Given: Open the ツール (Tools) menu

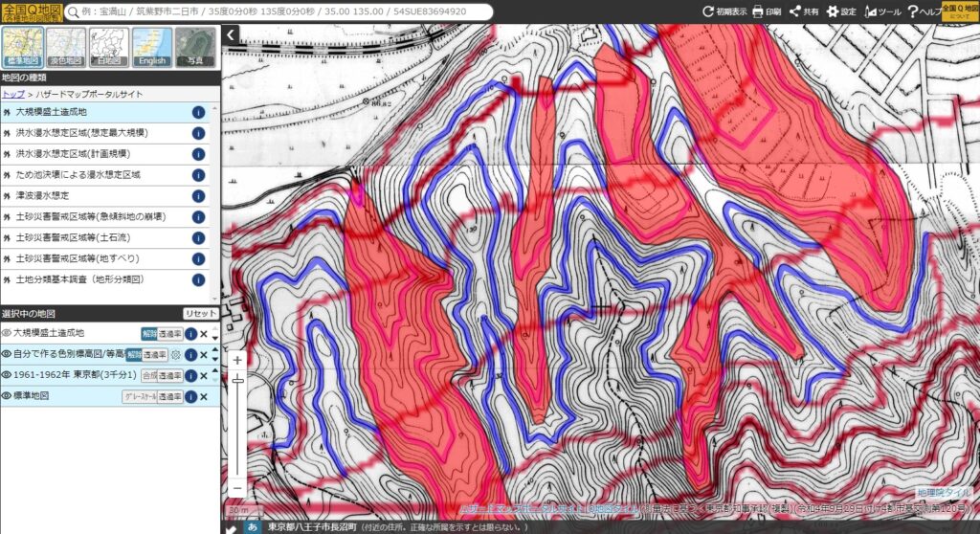Looking at the screenshot, I should [x=881, y=11].
